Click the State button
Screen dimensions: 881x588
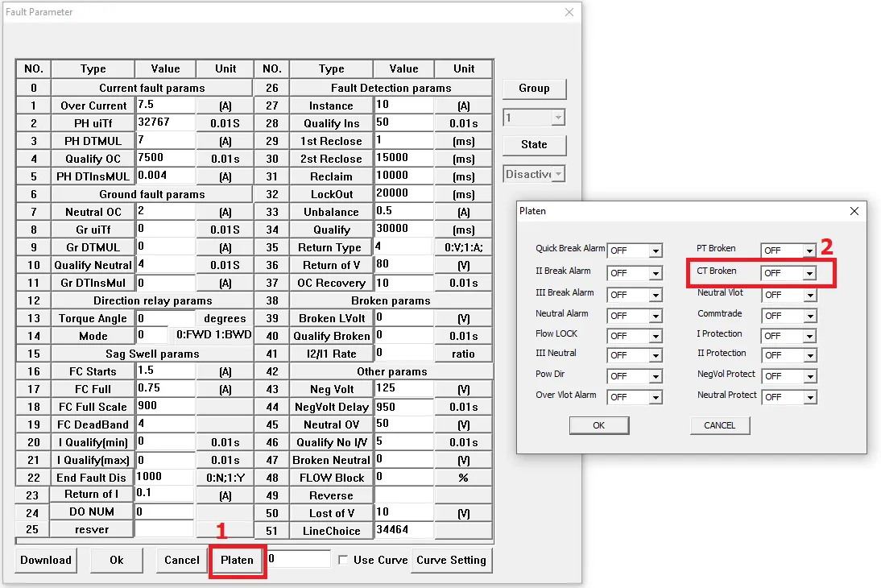pyautogui.click(x=535, y=144)
